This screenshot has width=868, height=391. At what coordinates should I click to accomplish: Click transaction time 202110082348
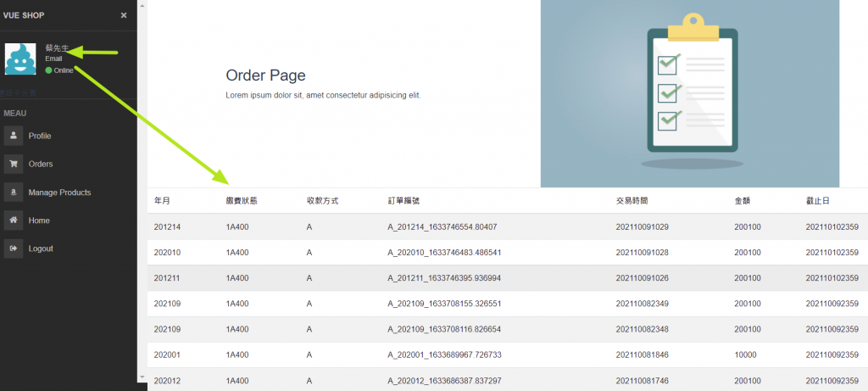[643, 329]
